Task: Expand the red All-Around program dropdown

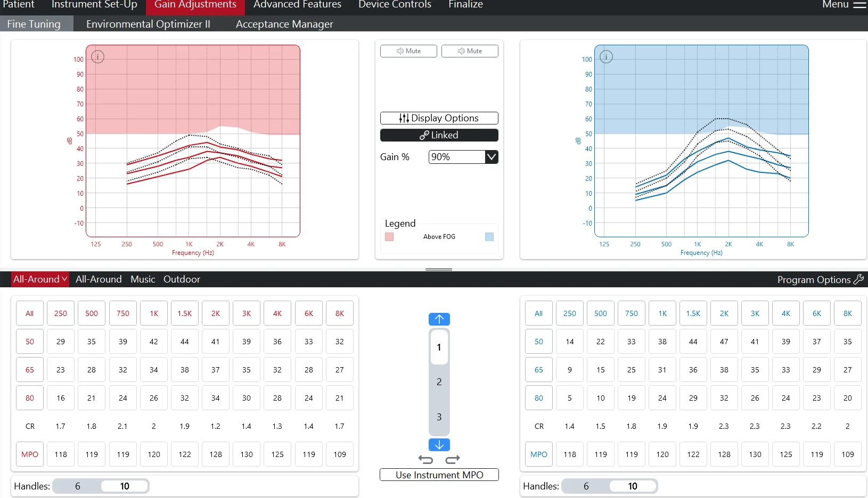Action: point(40,279)
